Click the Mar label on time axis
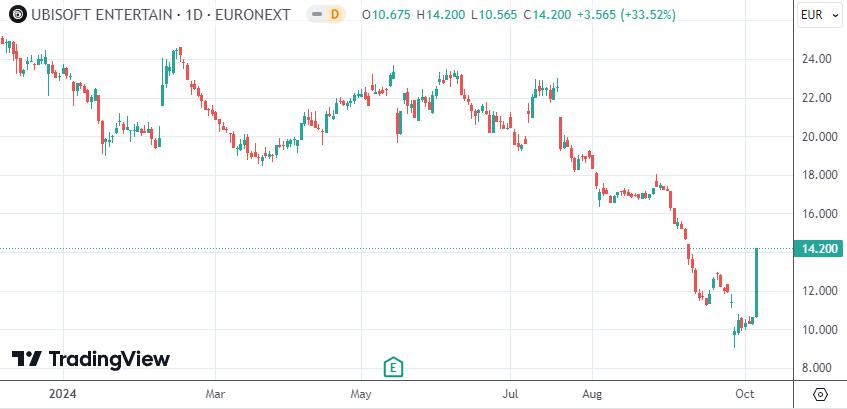Image resolution: width=847 pixels, height=409 pixels. 216,394
